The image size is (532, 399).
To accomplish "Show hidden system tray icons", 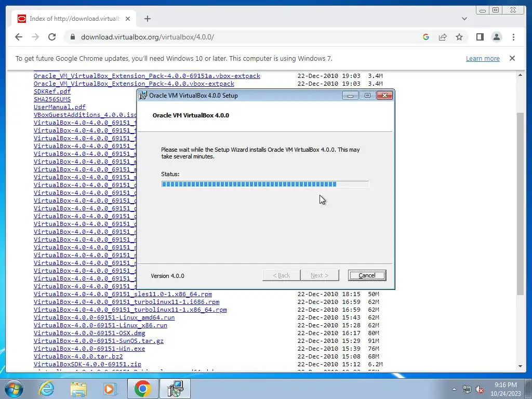I will [454, 389].
